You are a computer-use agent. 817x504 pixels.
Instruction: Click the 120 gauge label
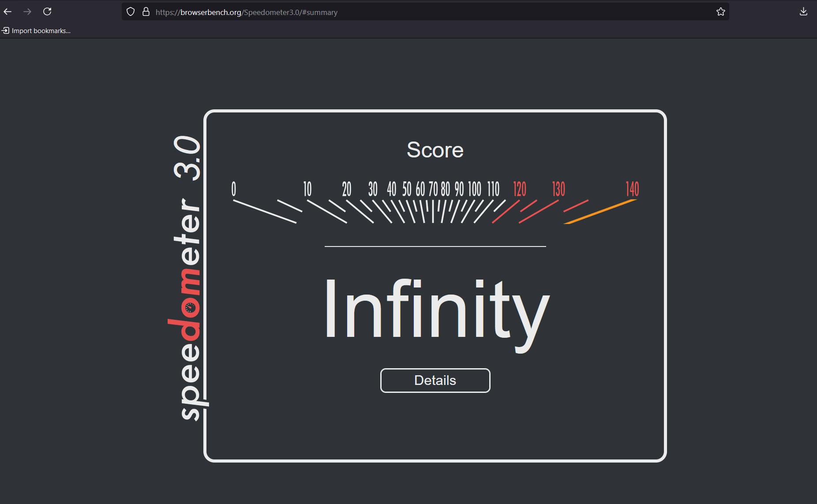520,189
